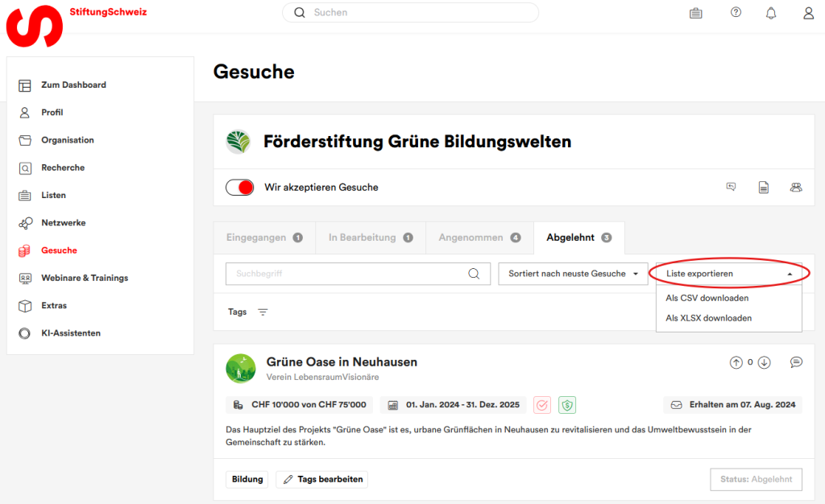Open the user account icon
The width and height of the screenshot is (825, 504).
808,13
